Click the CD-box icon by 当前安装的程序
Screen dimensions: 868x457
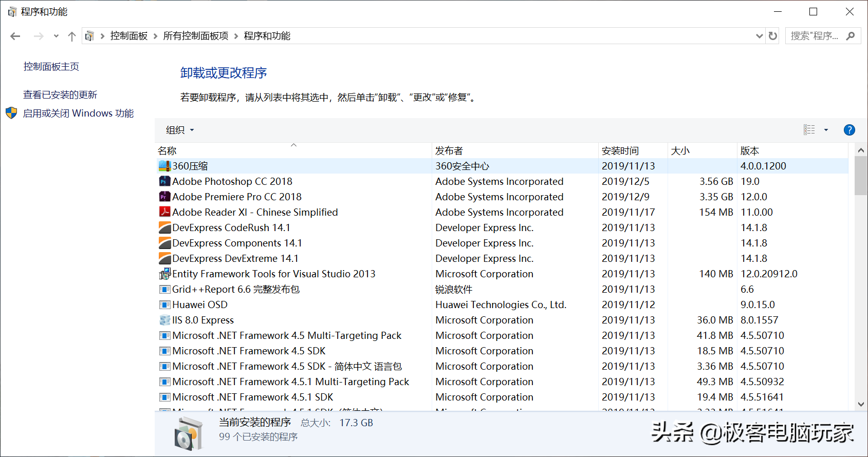[188, 433]
